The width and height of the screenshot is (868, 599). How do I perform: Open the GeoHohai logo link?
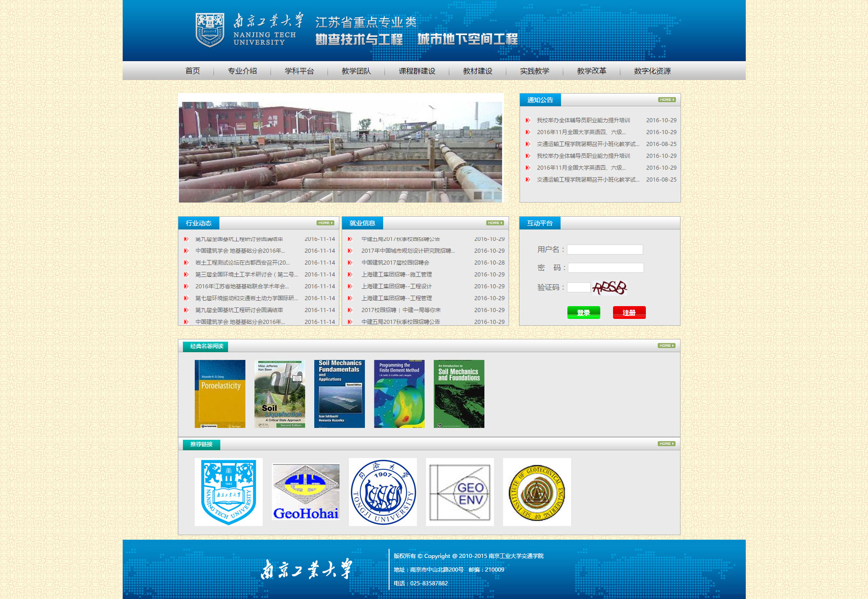pyautogui.click(x=306, y=492)
